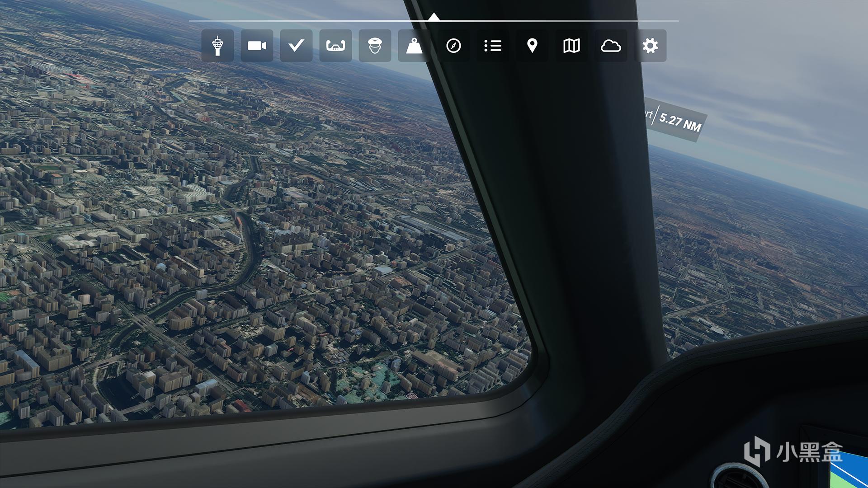This screenshot has height=488, width=868.
Task: Toggle the Basic Controls yoke panel
Action: point(335,46)
